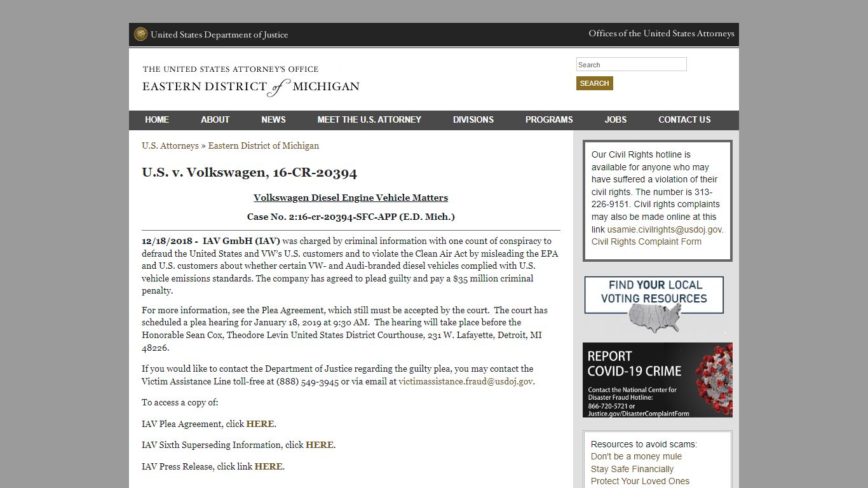Follow Eastern District of Michigan breadcrumb link
The height and width of the screenshot is (488, 868).
point(264,146)
